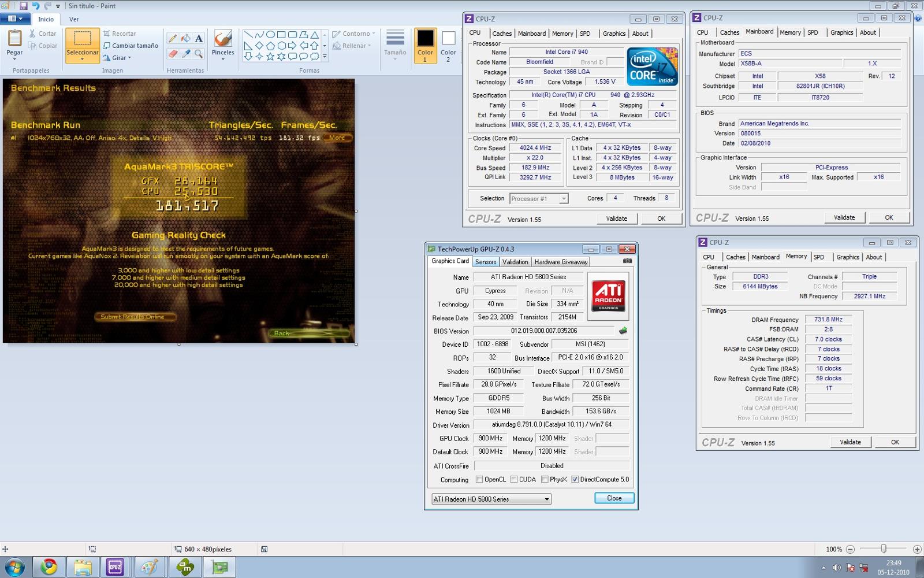This screenshot has height=578, width=924.
Task: Open the CPU-Z taskbar icon
Action: coord(115,567)
